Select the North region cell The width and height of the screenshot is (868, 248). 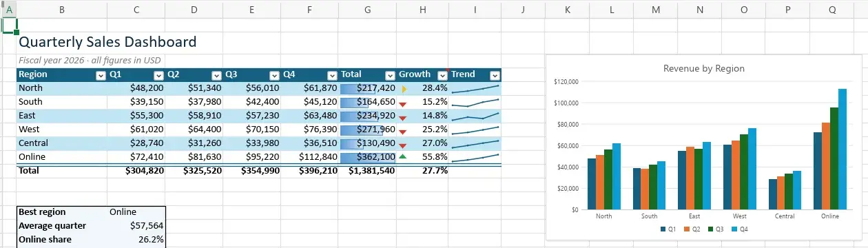click(x=62, y=88)
